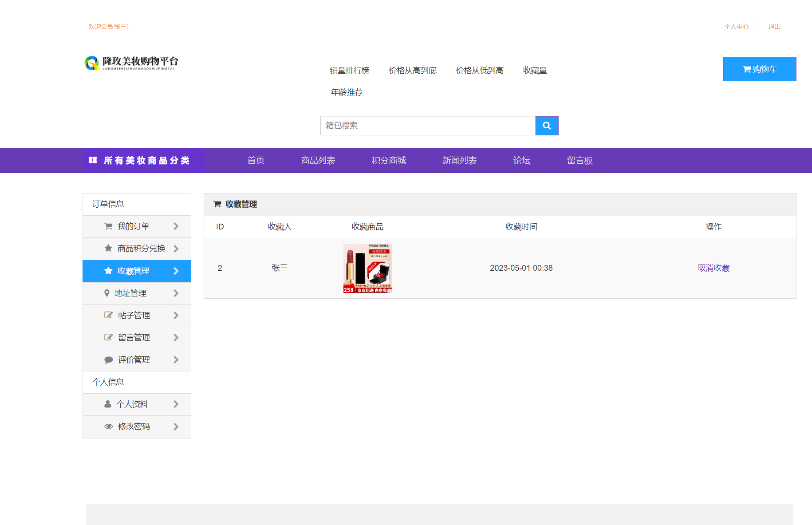Viewport: 812px width, 525px height.
Task: Click the 取消收藏 link
Action: 713,268
